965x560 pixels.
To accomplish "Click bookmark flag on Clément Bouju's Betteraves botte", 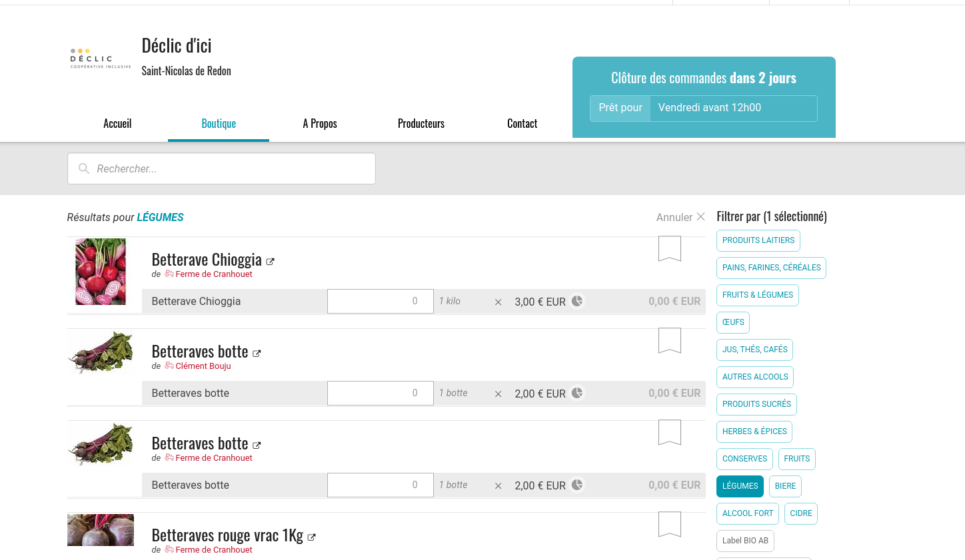I will coord(670,340).
